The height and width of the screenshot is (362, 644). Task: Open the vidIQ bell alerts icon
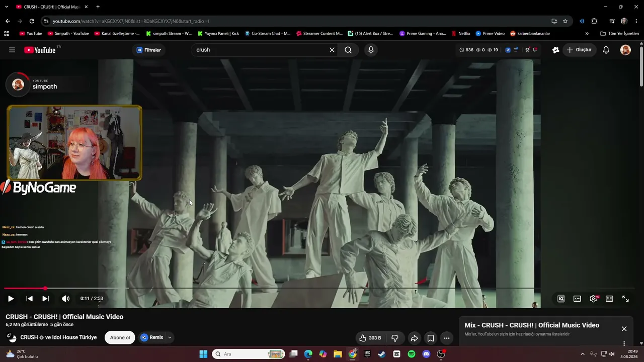click(x=535, y=50)
